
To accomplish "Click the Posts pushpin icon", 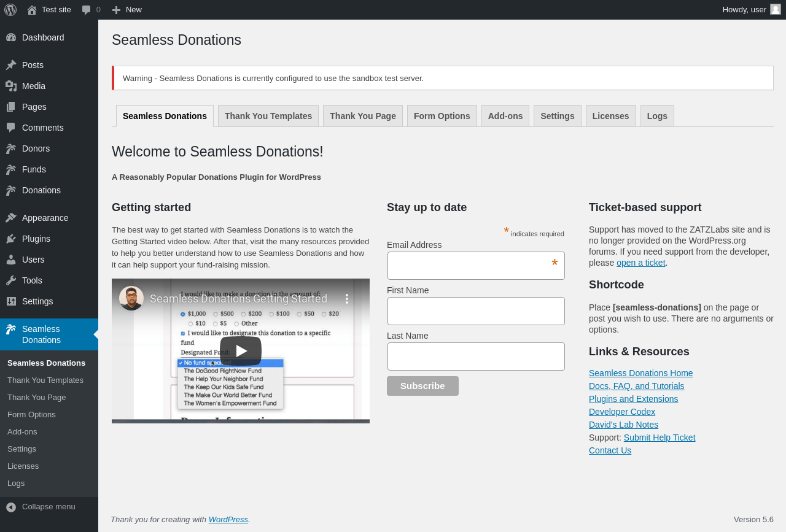I will click(11, 65).
